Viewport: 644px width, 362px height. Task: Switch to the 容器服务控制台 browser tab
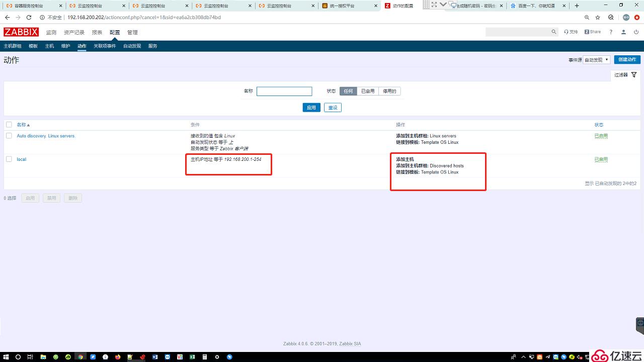[x=33, y=6]
